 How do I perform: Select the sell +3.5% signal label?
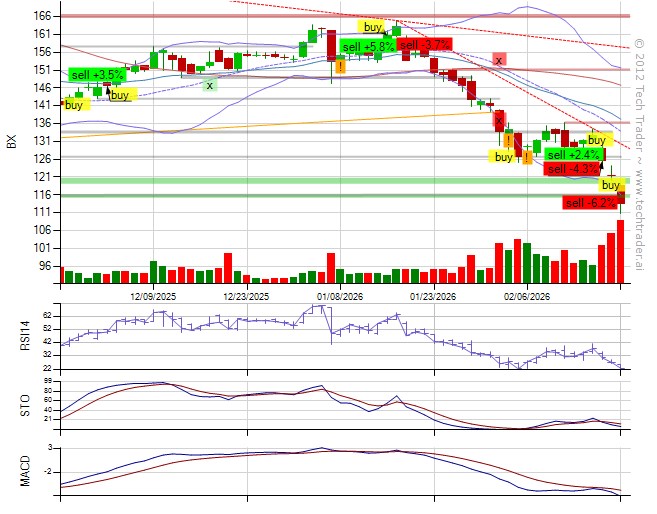pyautogui.click(x=97, y=75)
